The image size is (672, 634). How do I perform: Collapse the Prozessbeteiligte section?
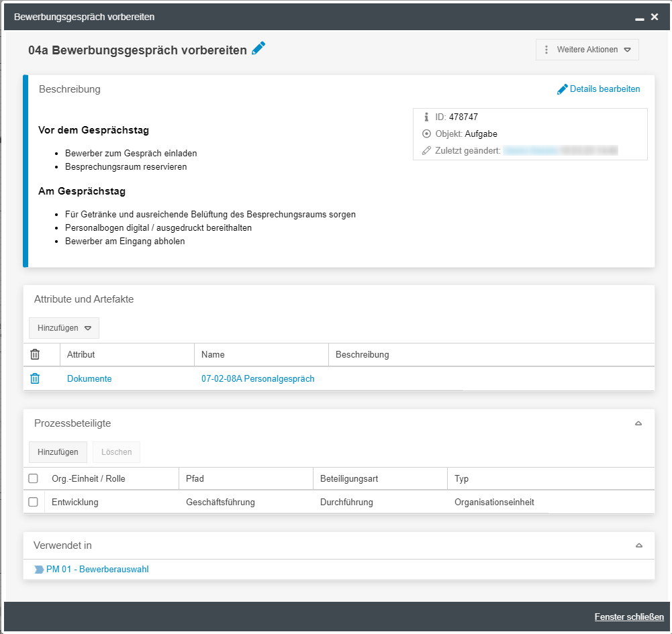pos(638,423)
